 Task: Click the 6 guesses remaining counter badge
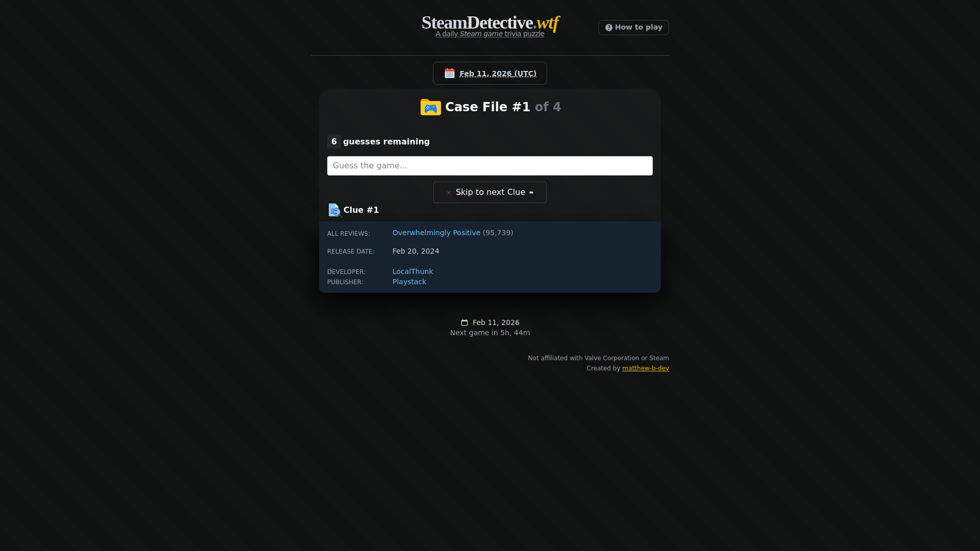(x=334, y=142)
